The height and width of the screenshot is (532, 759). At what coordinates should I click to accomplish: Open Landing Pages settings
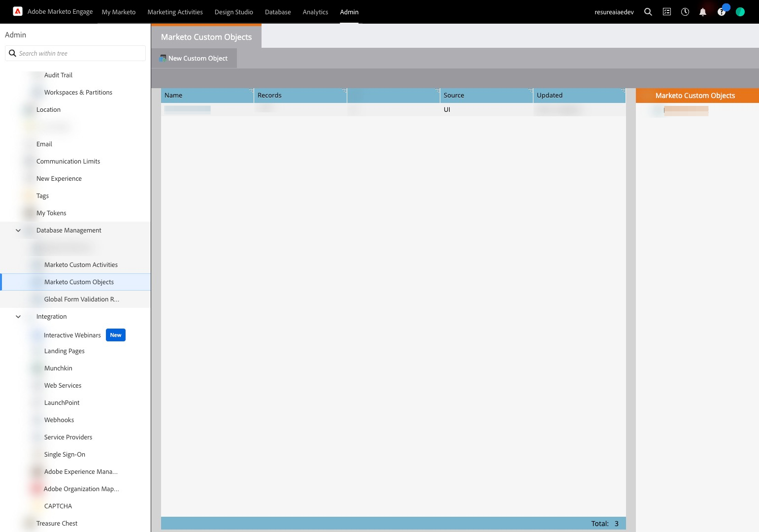[x=65, y=351]
